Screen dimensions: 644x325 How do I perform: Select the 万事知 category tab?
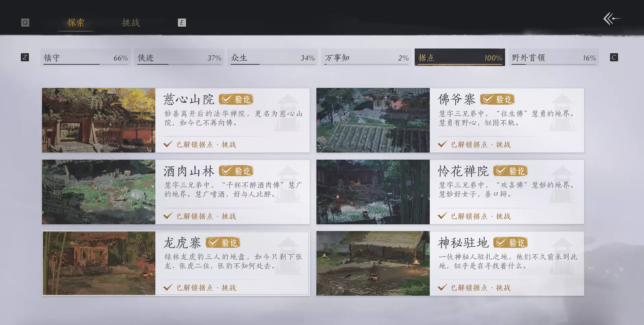[x=366, y=57]
